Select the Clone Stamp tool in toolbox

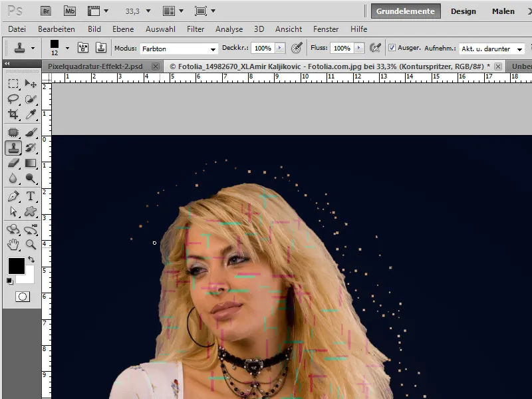(13, 148)
